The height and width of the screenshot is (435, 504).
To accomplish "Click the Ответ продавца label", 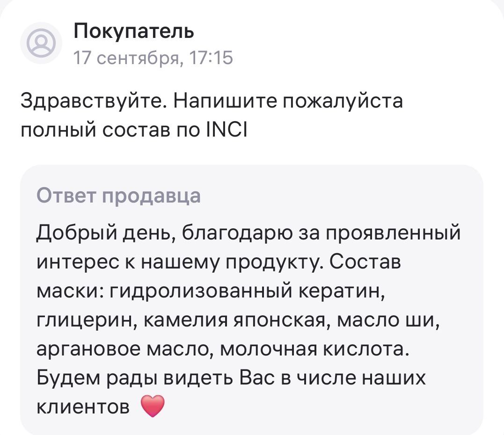I will point(118,196).
